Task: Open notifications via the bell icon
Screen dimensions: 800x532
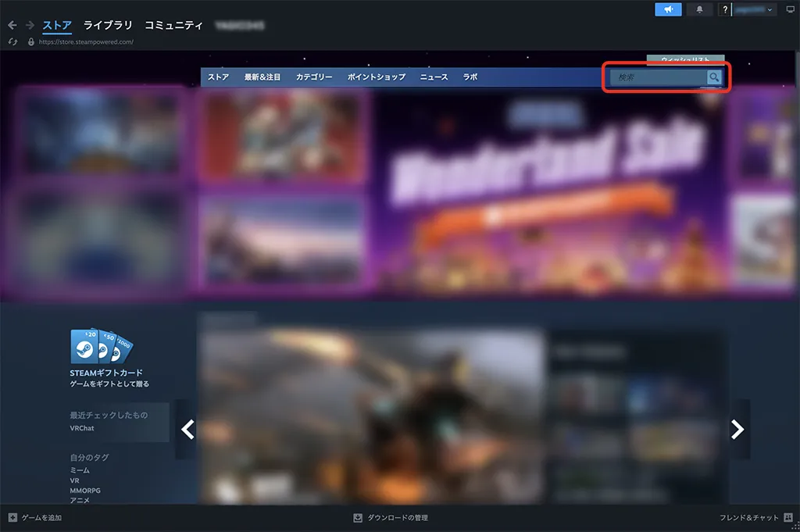Action: (699, 9)
